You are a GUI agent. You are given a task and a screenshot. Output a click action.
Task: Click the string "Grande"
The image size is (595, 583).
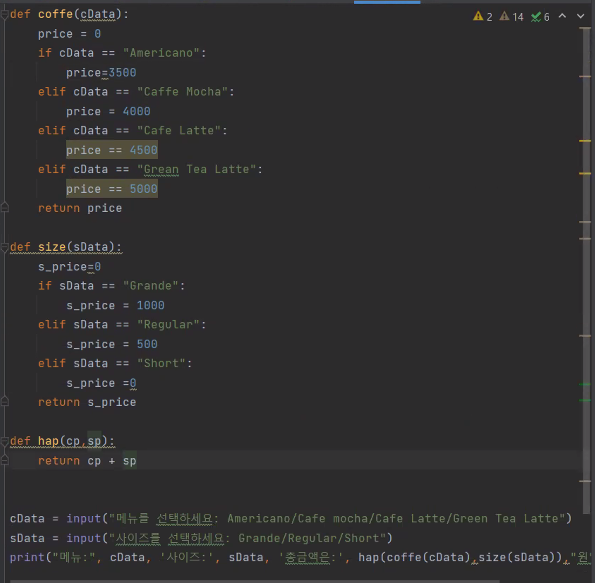tap(151, 286)
